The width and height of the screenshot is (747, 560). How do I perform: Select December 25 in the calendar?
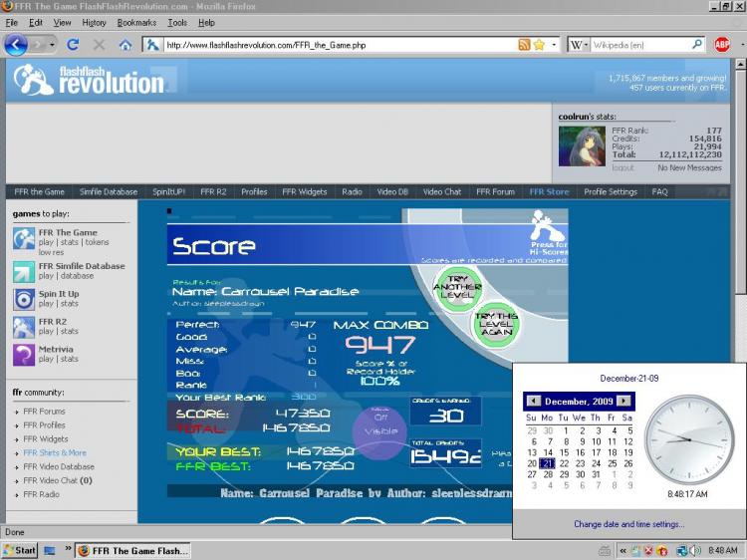click(613, 463)
